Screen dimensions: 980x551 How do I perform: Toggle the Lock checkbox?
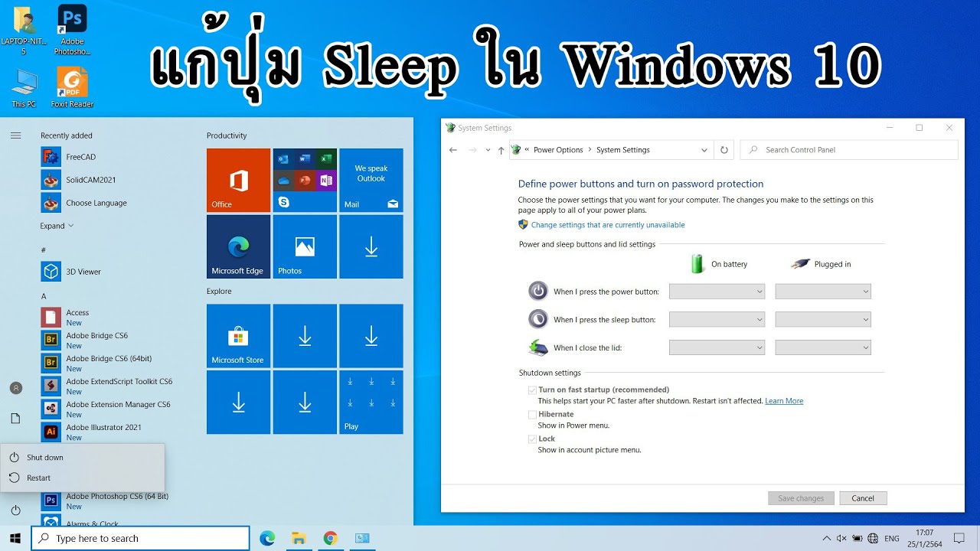(x=532, y=439)
